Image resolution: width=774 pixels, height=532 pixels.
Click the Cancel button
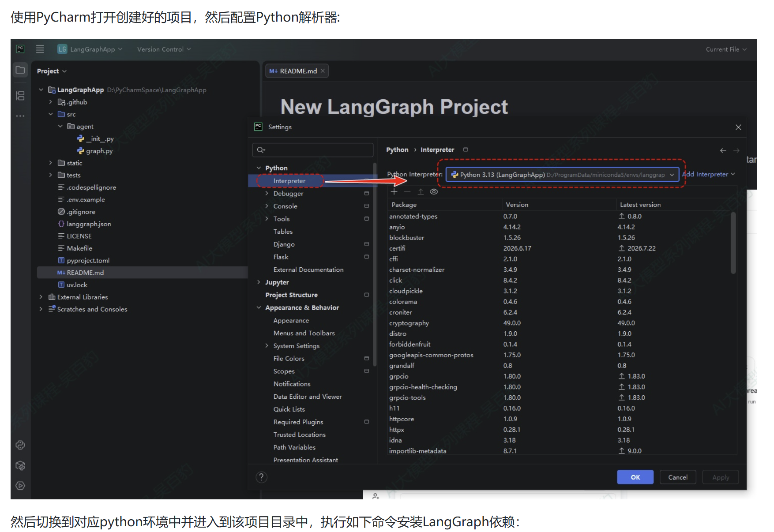(x=678, y=477)
